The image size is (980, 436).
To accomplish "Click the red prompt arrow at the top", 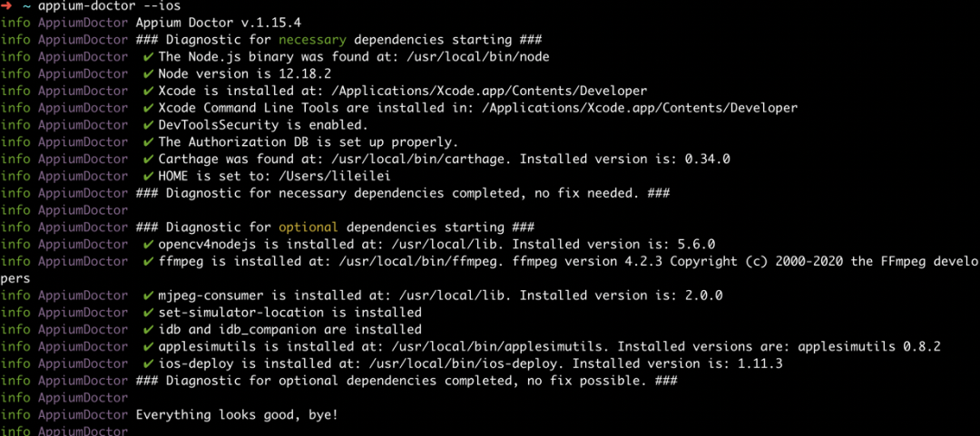I will tap(7, 5).
